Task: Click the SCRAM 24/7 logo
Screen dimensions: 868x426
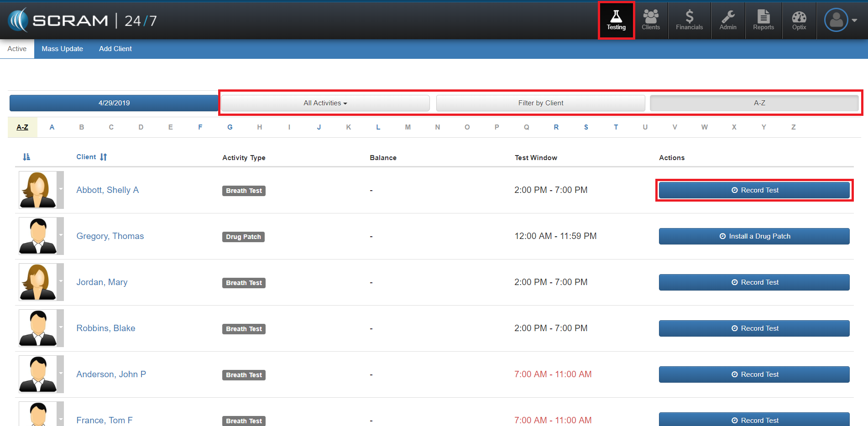Action: 82,21
